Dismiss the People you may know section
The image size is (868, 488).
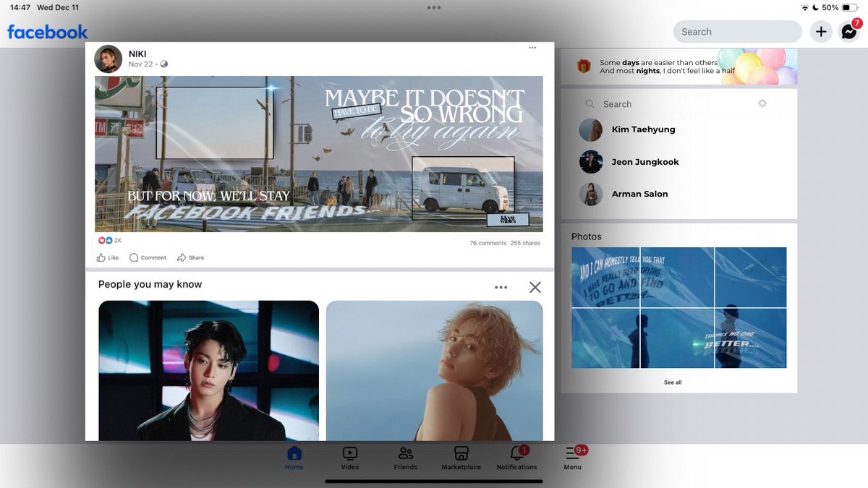click(535, 287)
